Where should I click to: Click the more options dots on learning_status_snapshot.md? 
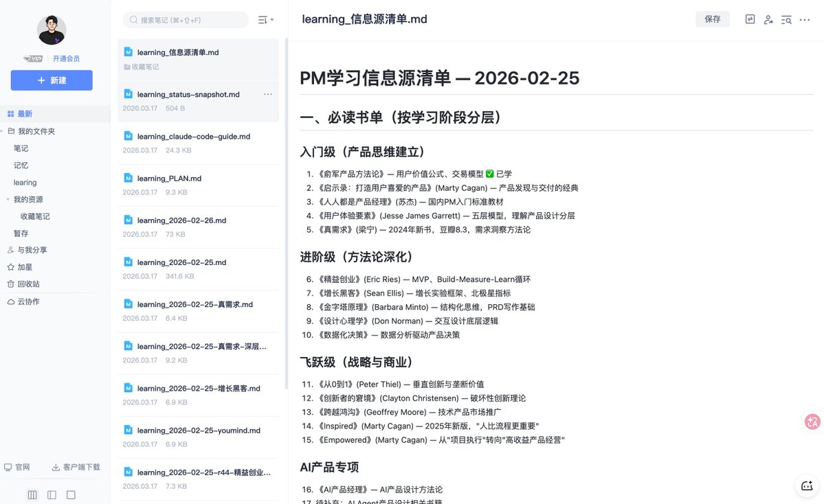pyautogui.click(x=268, y=94)
